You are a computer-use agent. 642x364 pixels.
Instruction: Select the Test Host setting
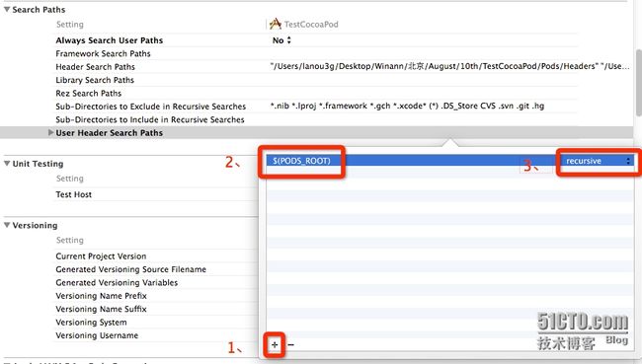[x=74, y=194]
